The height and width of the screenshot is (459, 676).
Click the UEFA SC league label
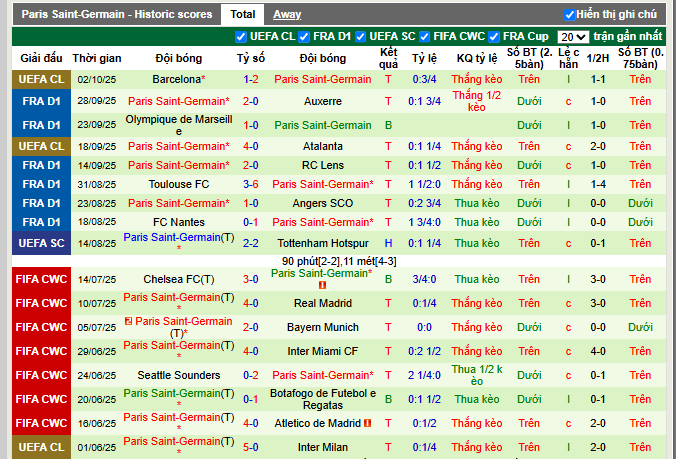pyautogui.click(x=41, y=243)
